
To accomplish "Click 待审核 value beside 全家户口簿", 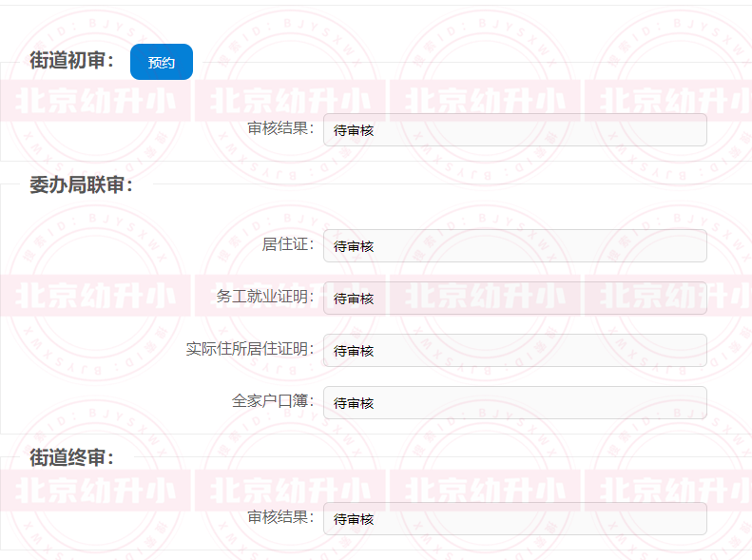I will pos(354,404).
